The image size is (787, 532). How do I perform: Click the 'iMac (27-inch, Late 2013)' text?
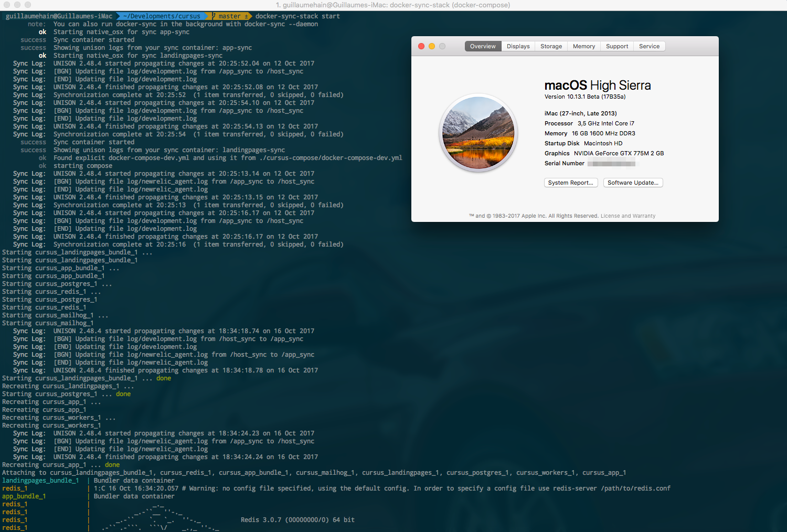(581, 113)
